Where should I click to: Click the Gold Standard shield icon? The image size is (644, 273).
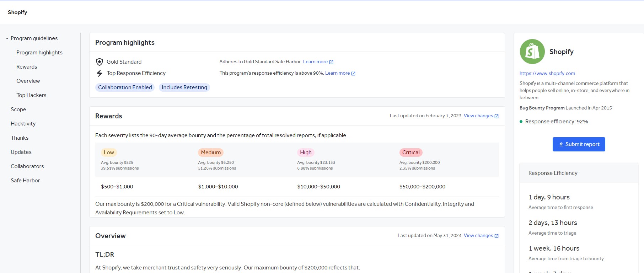[100, 62]
